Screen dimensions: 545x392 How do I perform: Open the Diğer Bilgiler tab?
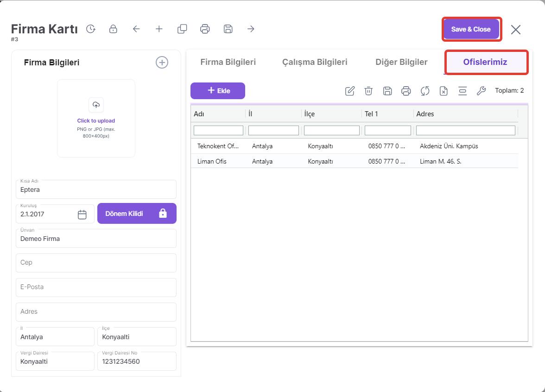[x=401, y=62]
